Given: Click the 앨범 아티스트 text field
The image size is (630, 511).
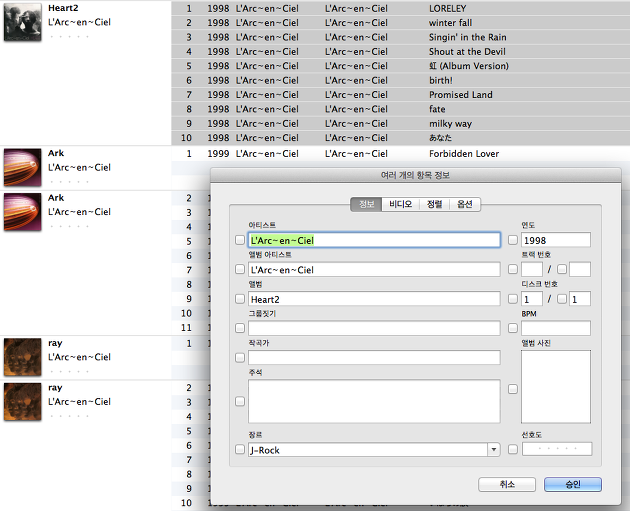Looking at the screenshot, I should (374, 270).
